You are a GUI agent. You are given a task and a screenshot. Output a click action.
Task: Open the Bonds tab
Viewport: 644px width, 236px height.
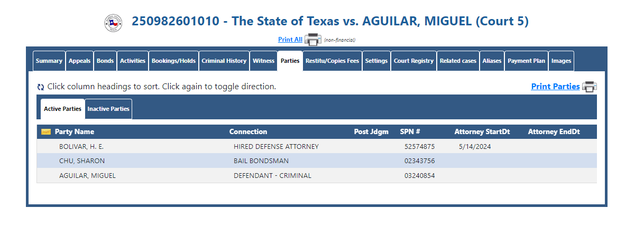pos(105,61)
